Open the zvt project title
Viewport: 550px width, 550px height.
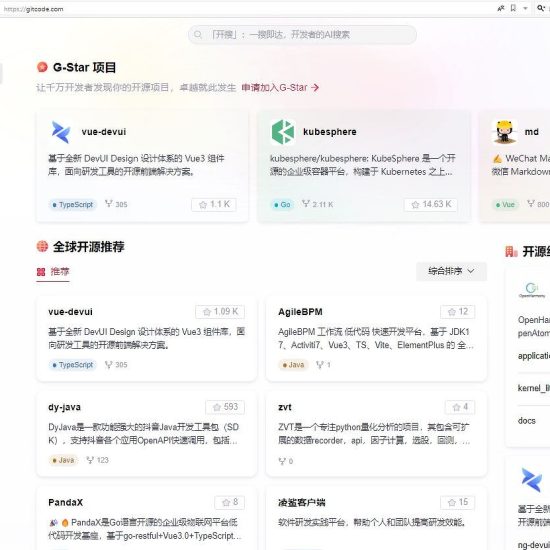(284, 407)
